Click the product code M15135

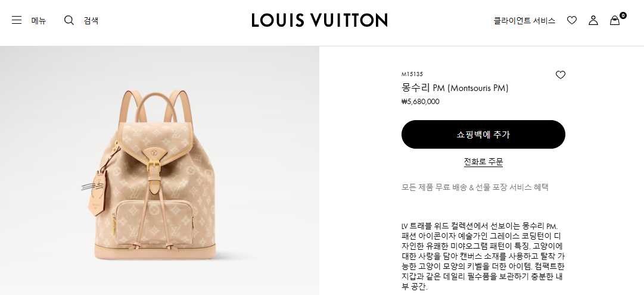coord(412,74)
